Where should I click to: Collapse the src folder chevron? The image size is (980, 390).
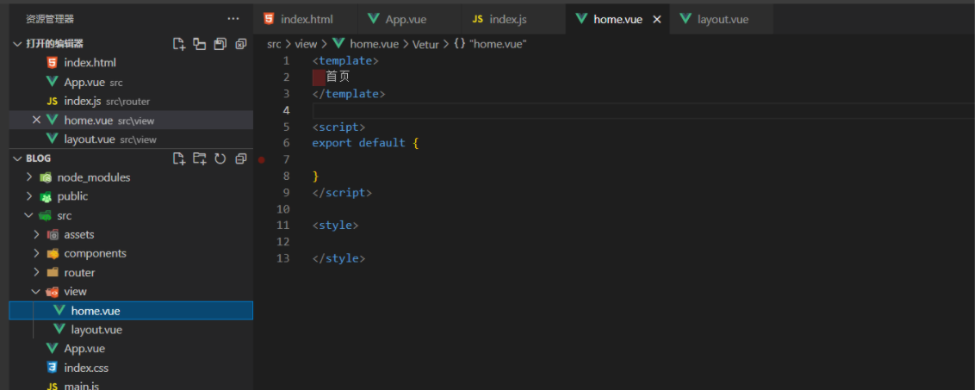(28, 215)
